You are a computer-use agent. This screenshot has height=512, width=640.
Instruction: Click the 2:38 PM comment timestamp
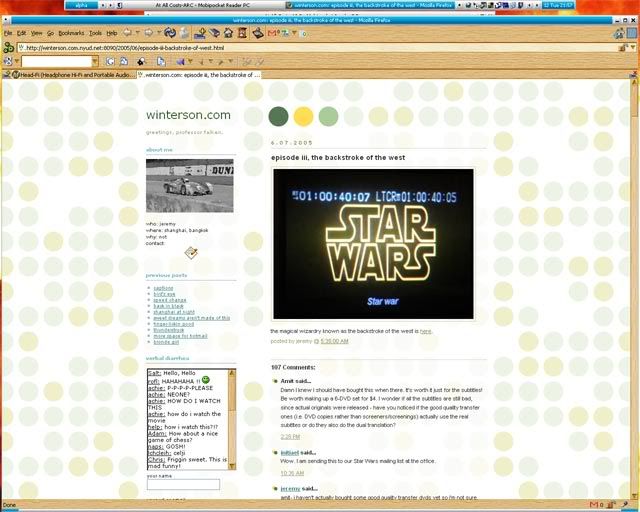290,436
